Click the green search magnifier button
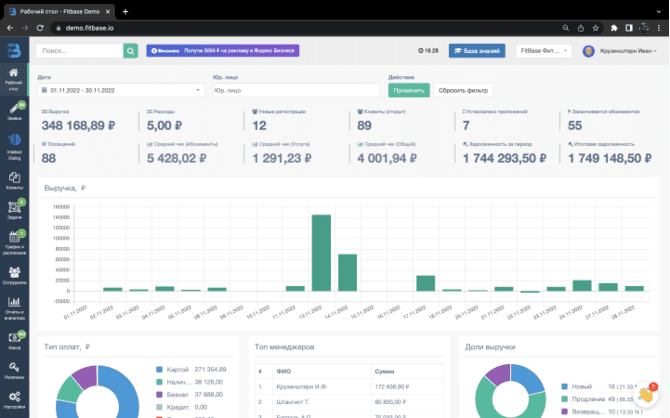The height and width of the screenshot is (418, 670). [130, 51]
